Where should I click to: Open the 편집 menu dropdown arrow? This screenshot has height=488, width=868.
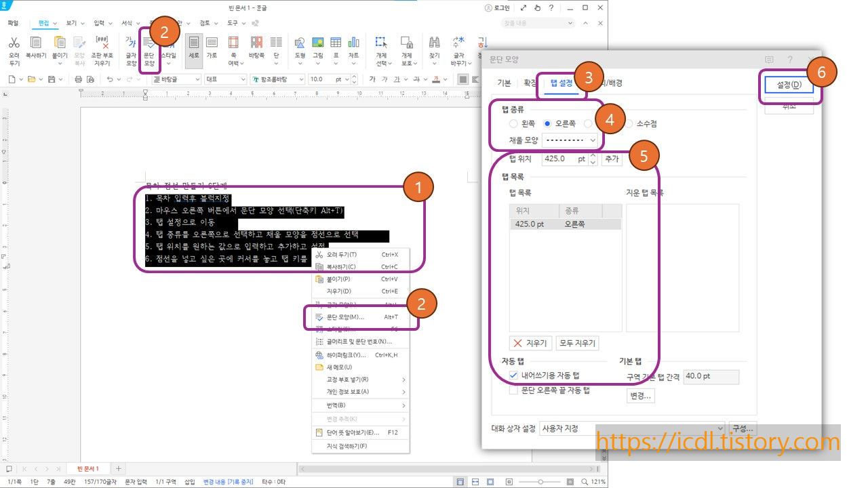[x=55, y=23]
